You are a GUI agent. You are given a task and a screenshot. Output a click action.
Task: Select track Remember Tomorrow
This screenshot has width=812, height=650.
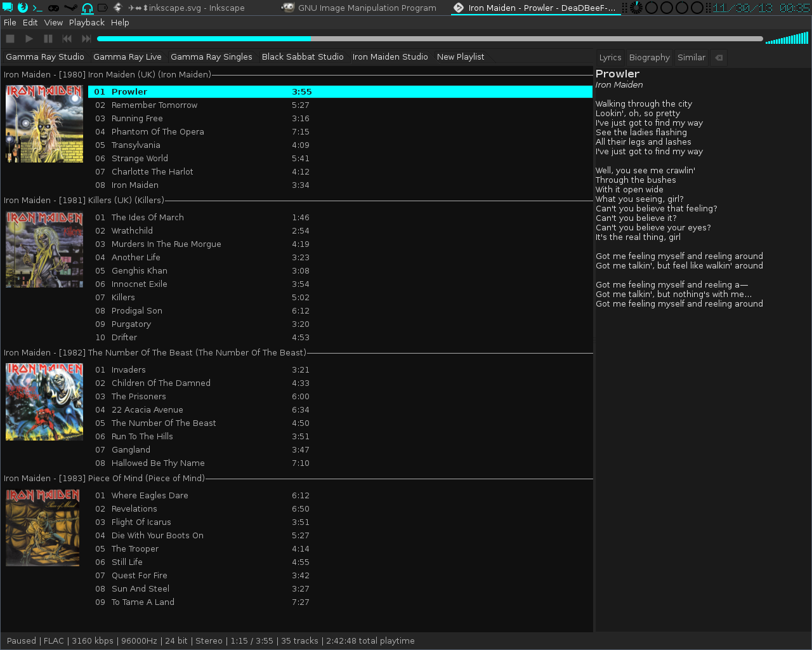[x=340, y=105]
